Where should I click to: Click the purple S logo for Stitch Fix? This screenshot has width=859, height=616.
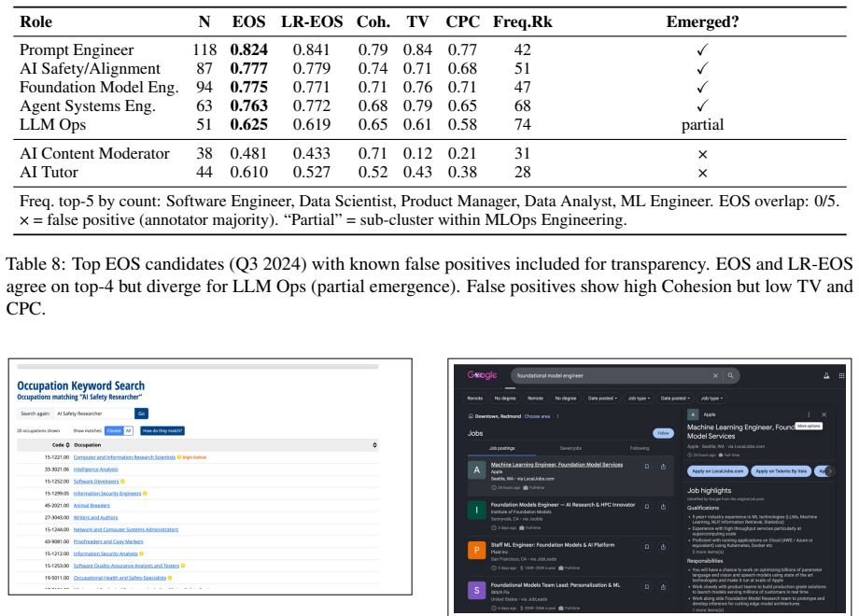[x=476, y=590]
